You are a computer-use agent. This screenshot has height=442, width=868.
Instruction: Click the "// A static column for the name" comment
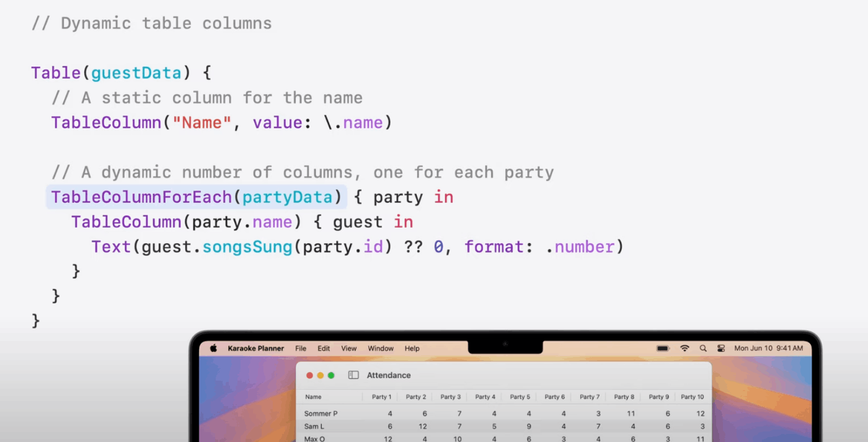206,98
